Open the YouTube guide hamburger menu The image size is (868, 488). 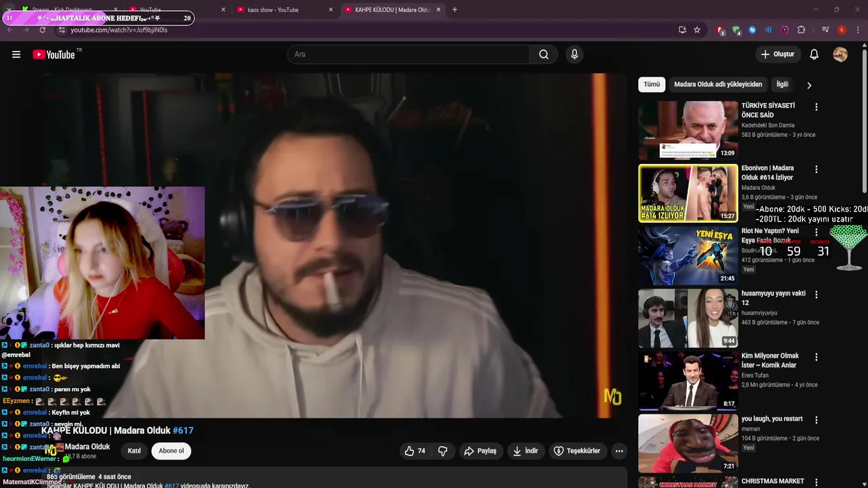click(x=16, y=54)
